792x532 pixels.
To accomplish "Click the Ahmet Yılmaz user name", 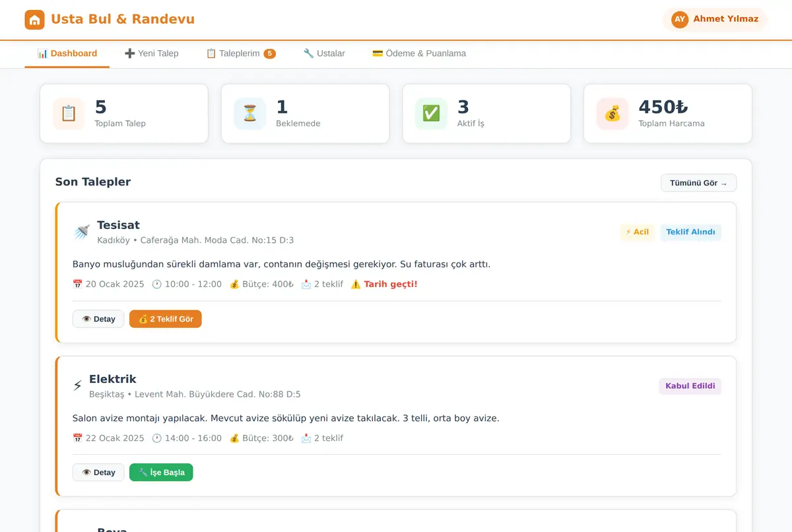I will tap(725, 19).
